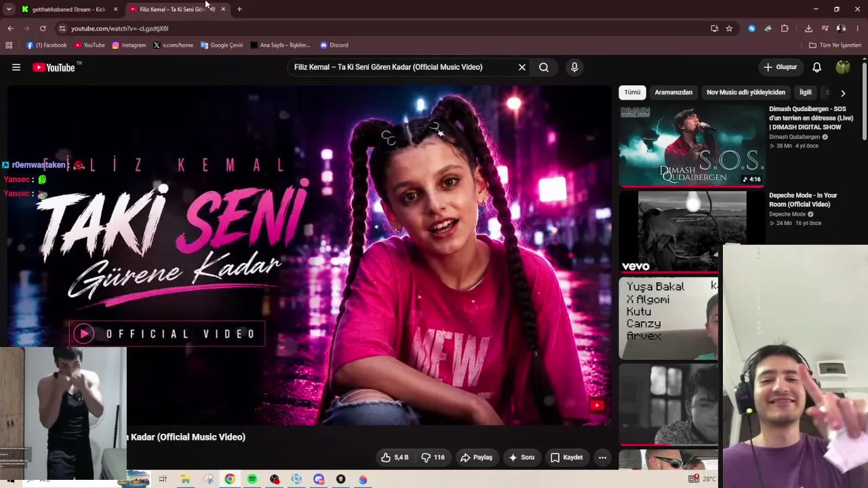Start voice search with the microphone icon
Screen dimensions: 868x488
tap(574, 67)
